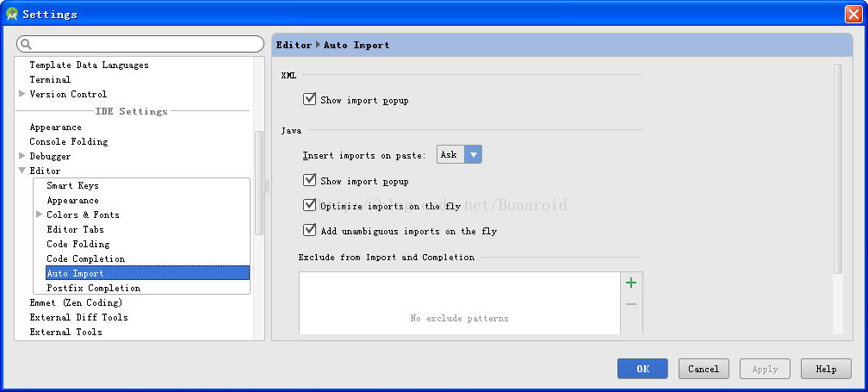The width and height of the screenshot is (868, 392).
Task: Focus the settings search field
Action: [146, 44]
